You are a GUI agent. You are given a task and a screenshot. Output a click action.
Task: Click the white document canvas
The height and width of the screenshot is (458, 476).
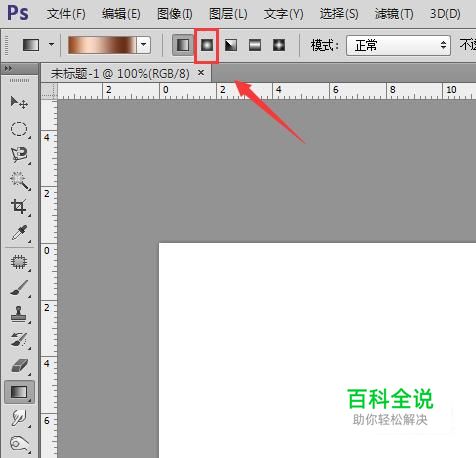[x=317, y=350]
